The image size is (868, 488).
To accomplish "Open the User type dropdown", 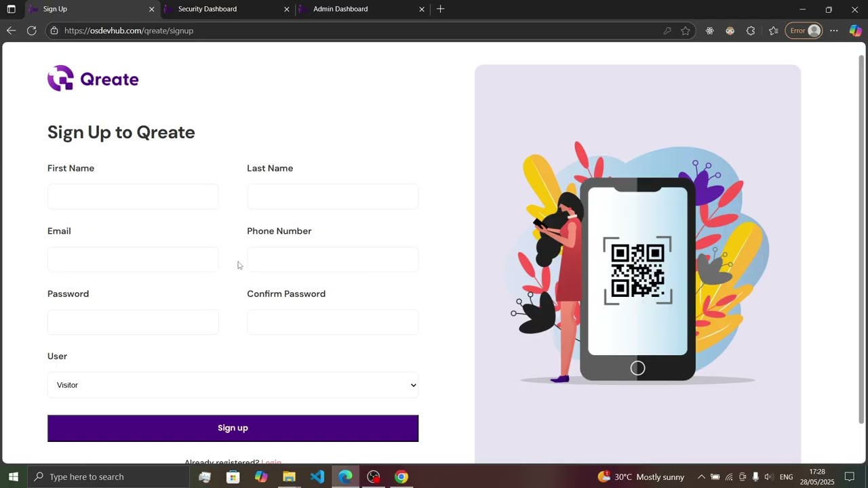I will (233, 385).
